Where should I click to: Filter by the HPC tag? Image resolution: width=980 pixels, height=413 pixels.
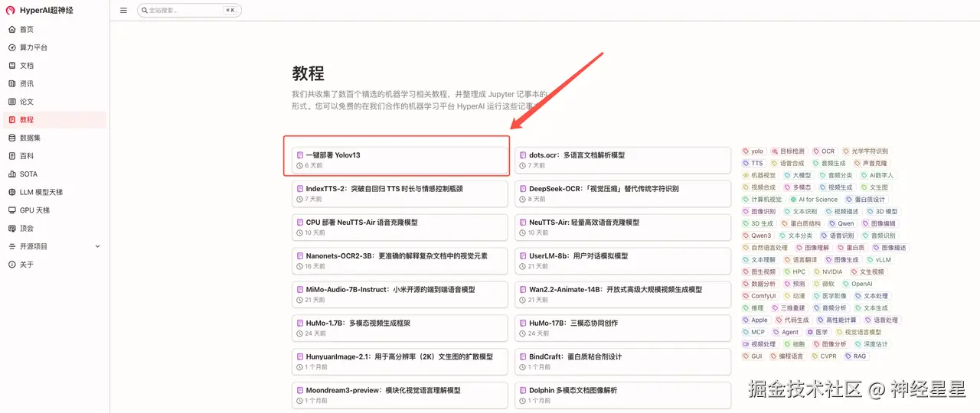click(x=795, y=272)
